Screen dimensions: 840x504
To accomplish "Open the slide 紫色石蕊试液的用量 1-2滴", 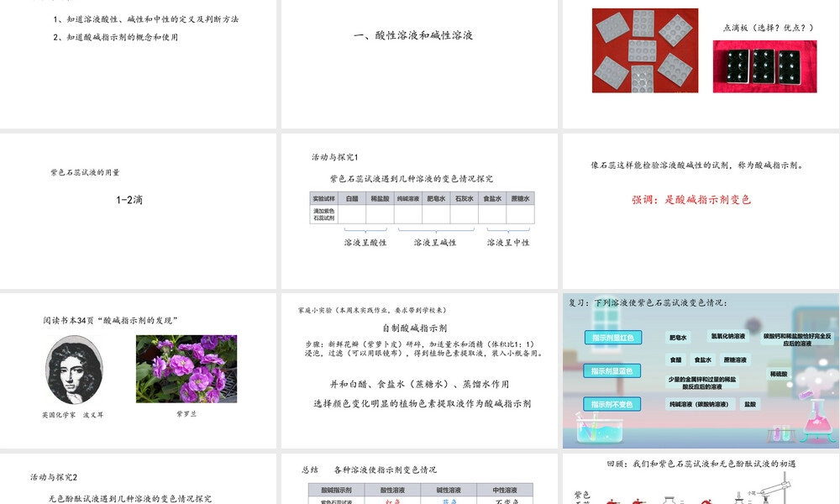I will coord(139,211).
